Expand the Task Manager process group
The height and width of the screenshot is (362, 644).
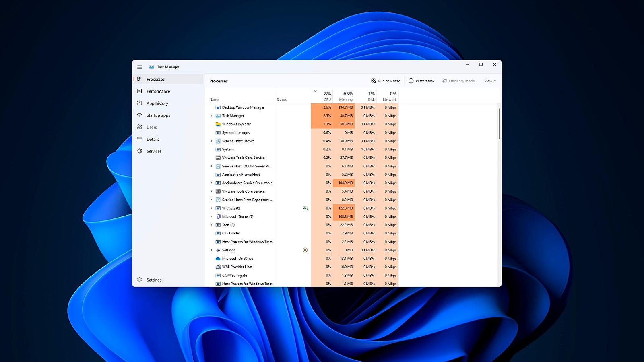tap(211, 116)
